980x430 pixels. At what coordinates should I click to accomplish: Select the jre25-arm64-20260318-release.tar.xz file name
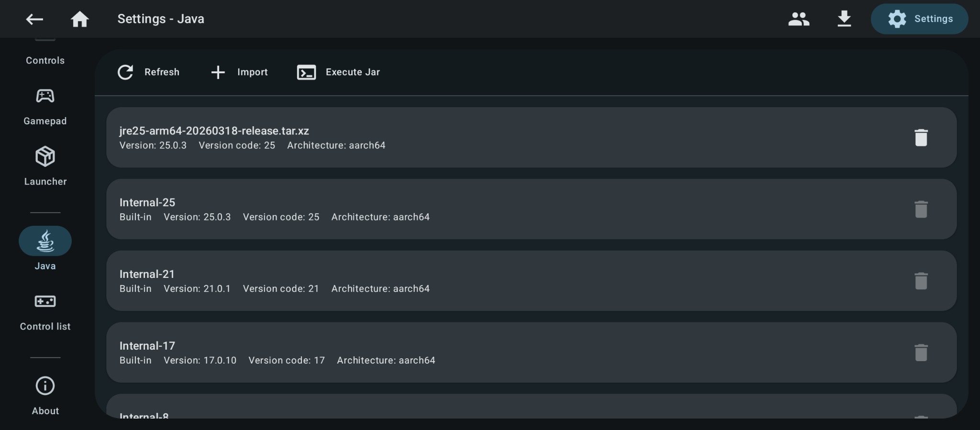(x=214, y=131)
